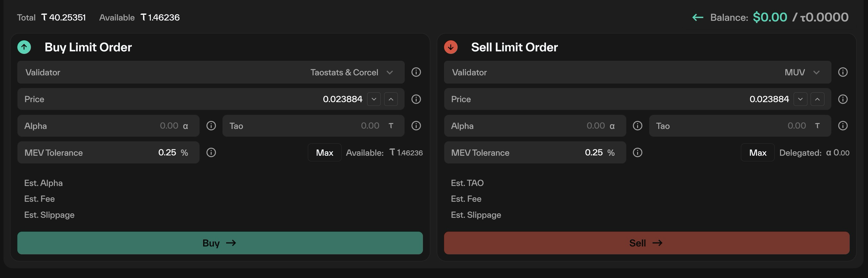Decrease Sell price with down chevron
Image resolution: width=868 pixels, height=278 pixels.
tap(800, 99)
